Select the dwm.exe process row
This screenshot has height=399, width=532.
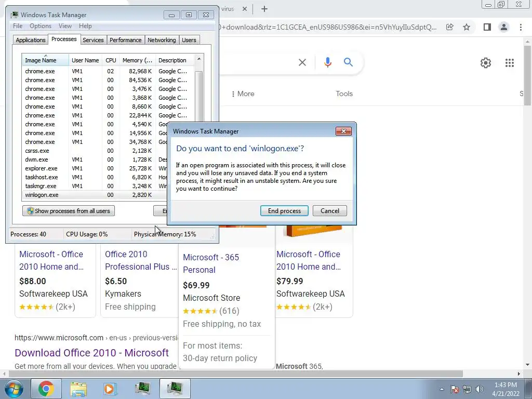pyautogui.click(x=95, y=159)
